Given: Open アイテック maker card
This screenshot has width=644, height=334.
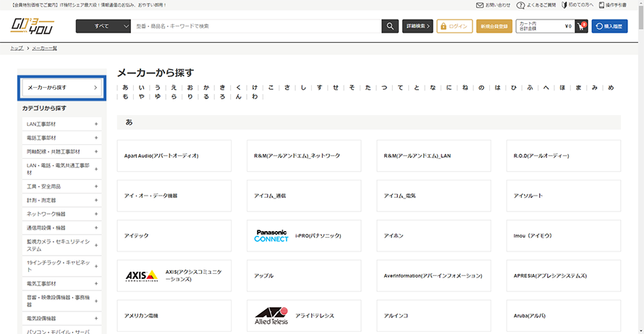Looking at the screenshot, I should [x=174, y=235].
